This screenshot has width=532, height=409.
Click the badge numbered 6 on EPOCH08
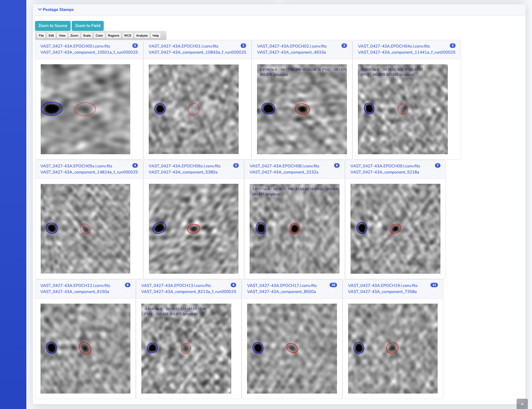(337, 165)
